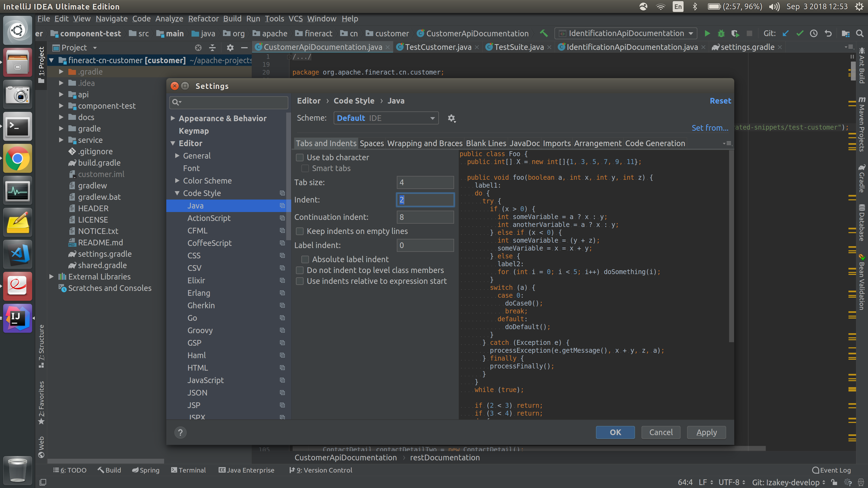Open the VCS menu
Image resolution: width=868 pixels, height=488 pixels.
tap(295, 19)
